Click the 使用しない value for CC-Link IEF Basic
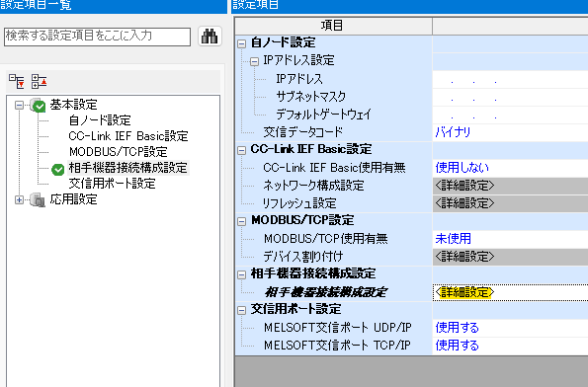This screenshot has height=387, width=588. click(x=462, y=168)
